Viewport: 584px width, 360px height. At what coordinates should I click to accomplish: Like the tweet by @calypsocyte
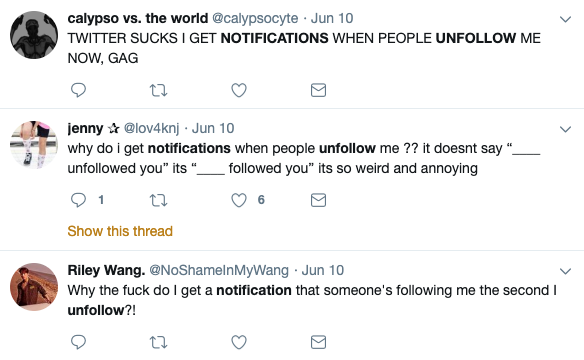[239, 90]
